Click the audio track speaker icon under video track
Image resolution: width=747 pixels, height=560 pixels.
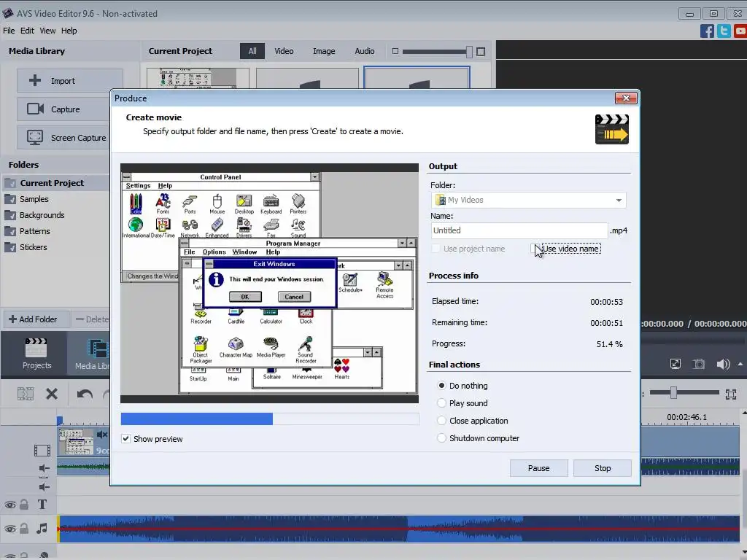[44, 469]
